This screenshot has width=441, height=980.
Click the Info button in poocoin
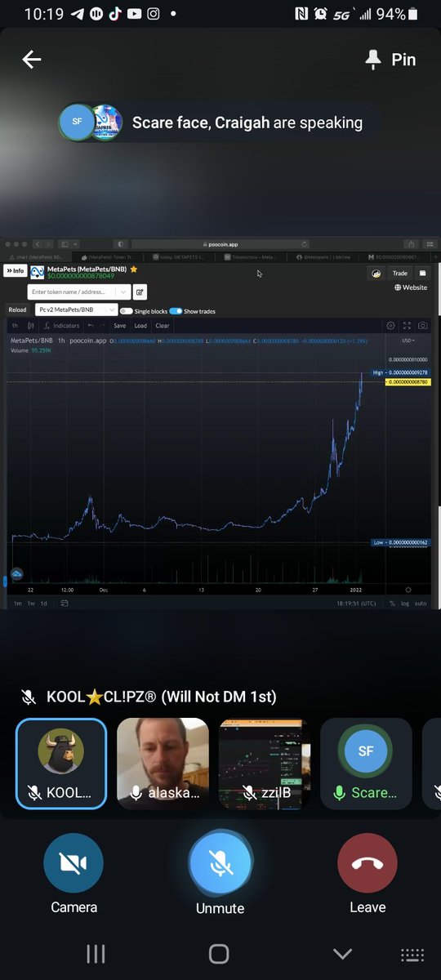point(15,270)
